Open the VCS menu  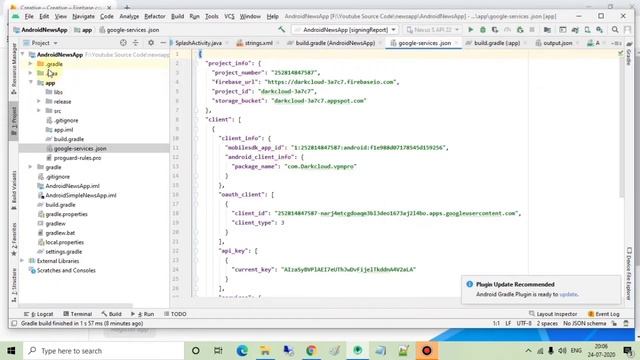click(229, 16)
